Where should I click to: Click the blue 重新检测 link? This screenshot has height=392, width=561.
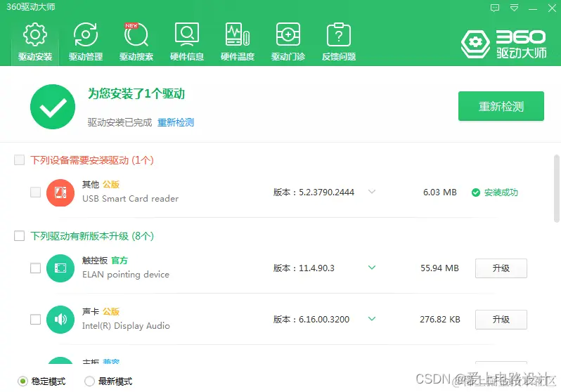(x=176, y=122)
